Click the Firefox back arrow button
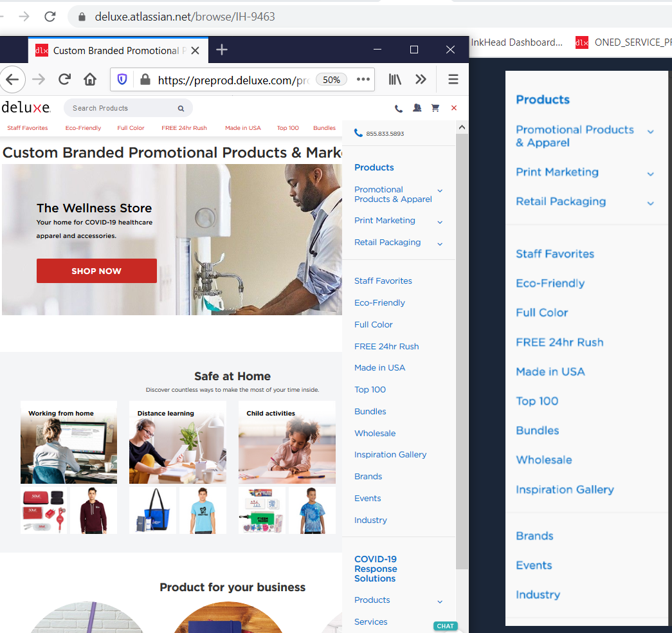This screenshot has width=672, height=633. (12, 79)
